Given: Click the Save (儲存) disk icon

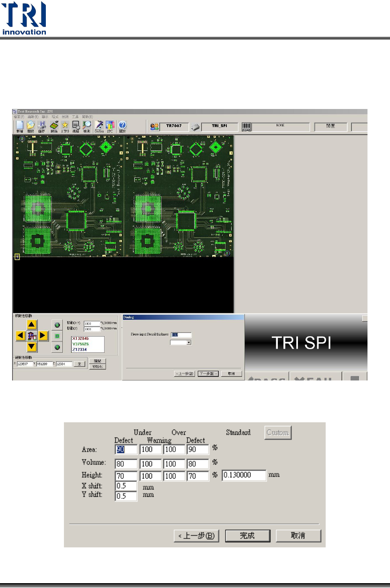Looking at the screenshot, I should (42, 126).
